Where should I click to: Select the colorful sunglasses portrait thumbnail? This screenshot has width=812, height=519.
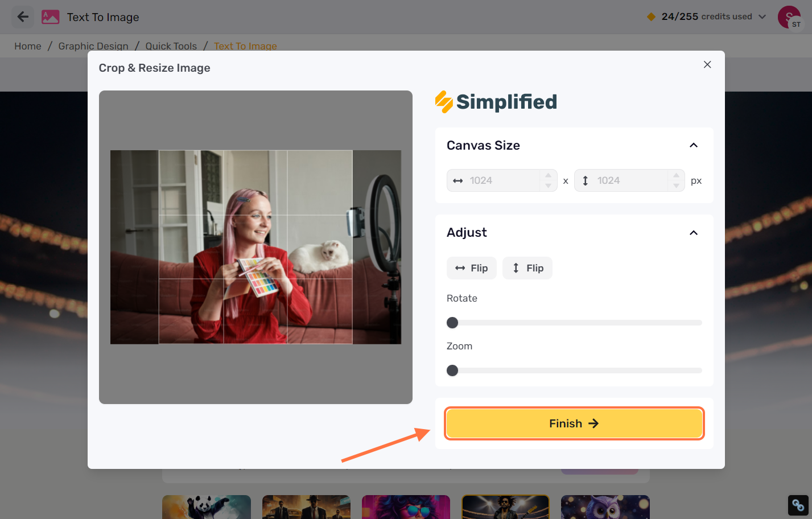tap(406, 507)
